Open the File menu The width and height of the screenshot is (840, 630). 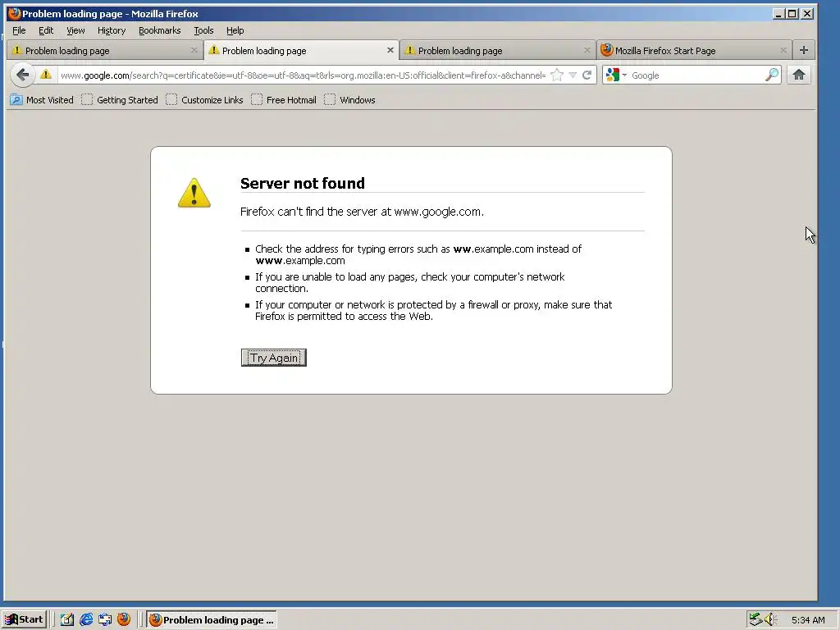(x=19, y=30)
